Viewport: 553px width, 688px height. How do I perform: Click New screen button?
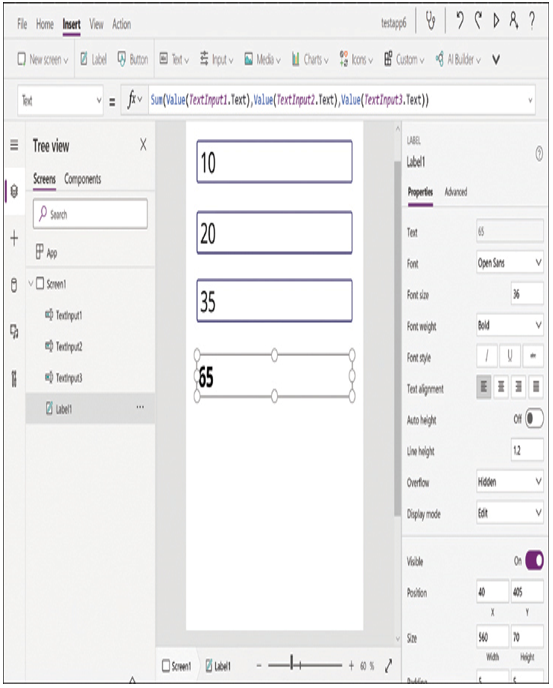[43, 59]
